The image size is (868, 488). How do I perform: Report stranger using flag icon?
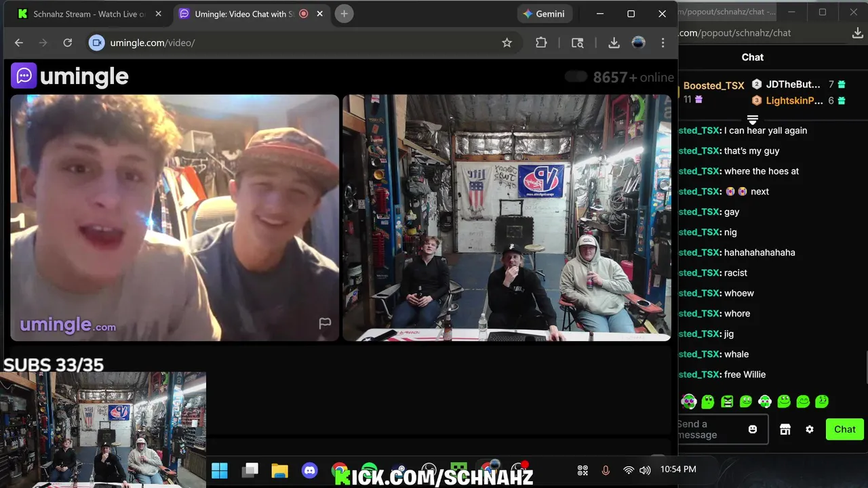[325, 323]
